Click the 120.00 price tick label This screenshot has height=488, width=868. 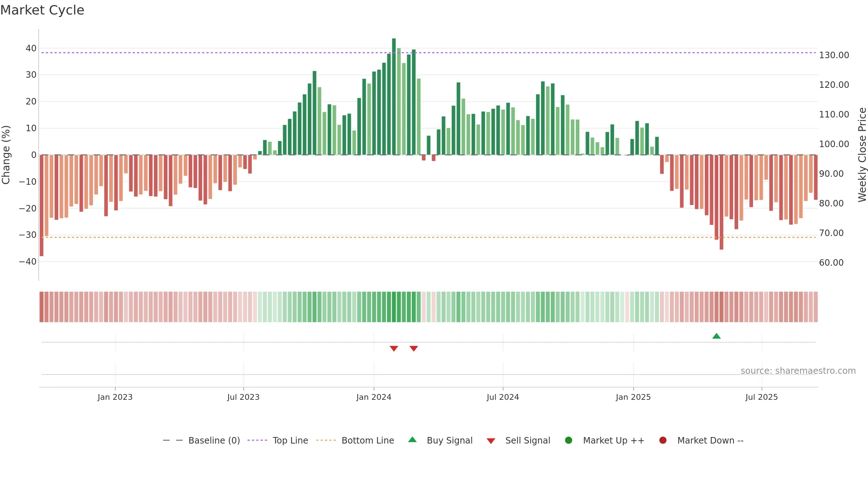834,85
